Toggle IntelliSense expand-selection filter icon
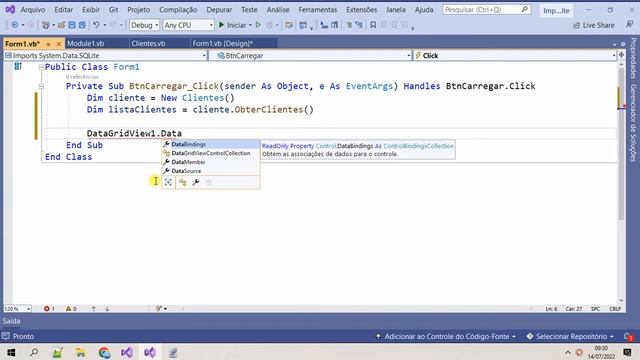Screen dimensions: 640x360 (x=168, y=182)
